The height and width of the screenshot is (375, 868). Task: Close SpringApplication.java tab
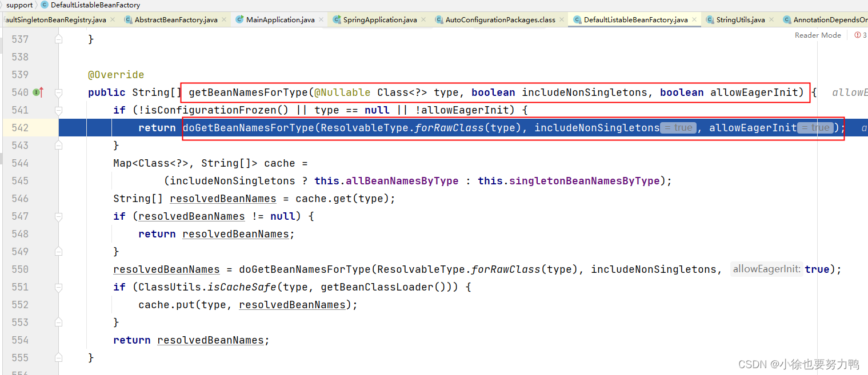[424, 19]
